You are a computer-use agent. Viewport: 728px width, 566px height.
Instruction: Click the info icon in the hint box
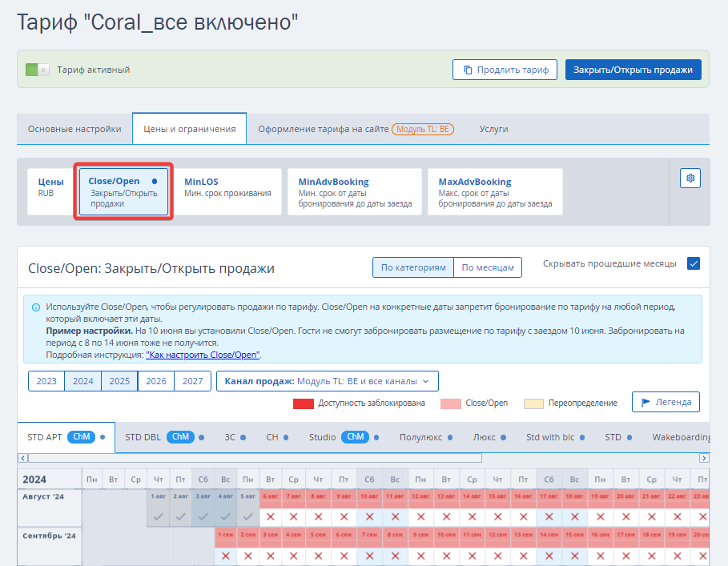click(x=36, y=307)
